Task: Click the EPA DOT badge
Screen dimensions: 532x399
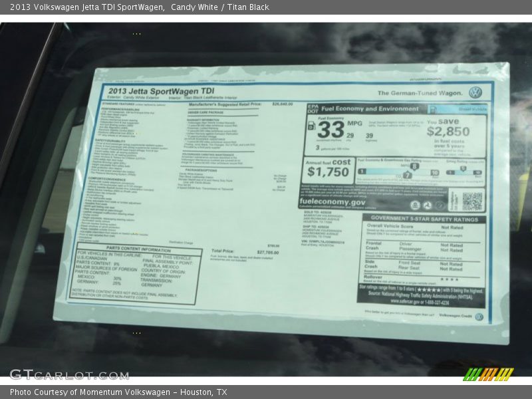Action: pos(313,108)
